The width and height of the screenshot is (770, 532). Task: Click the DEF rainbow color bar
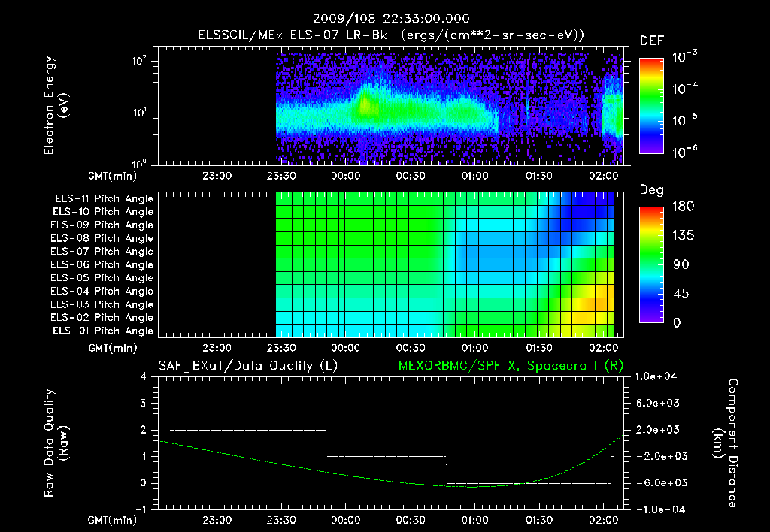tap(652, 105)
